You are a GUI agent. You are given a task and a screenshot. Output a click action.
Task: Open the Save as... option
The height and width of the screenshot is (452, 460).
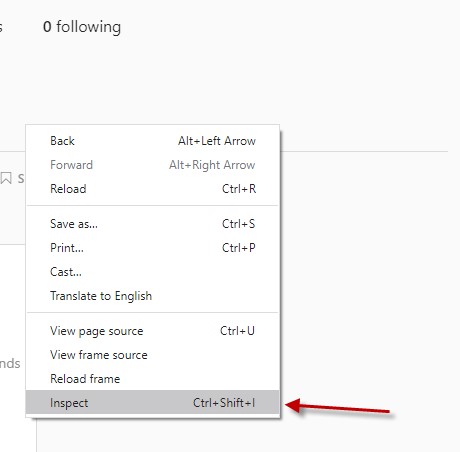point(152,224)
